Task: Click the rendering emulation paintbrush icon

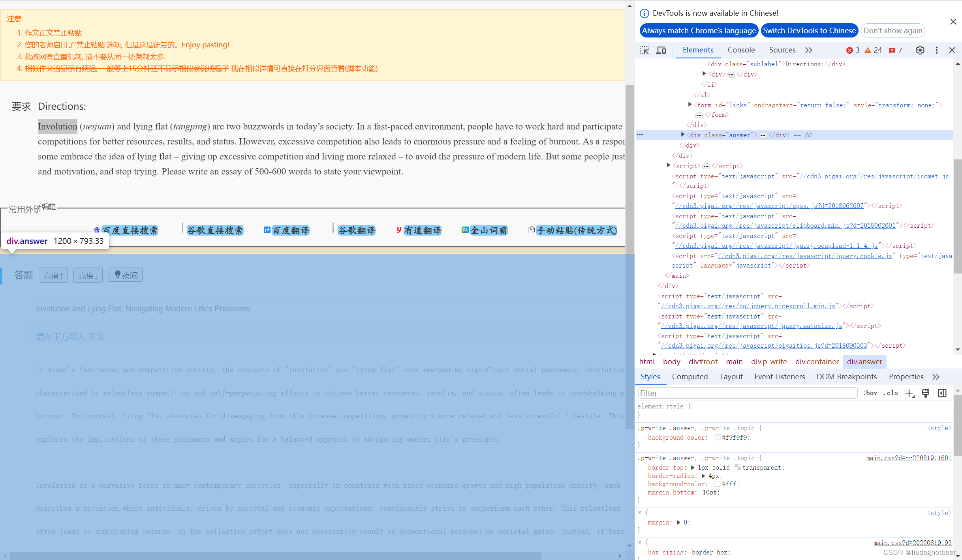Action: pos(926,393)
